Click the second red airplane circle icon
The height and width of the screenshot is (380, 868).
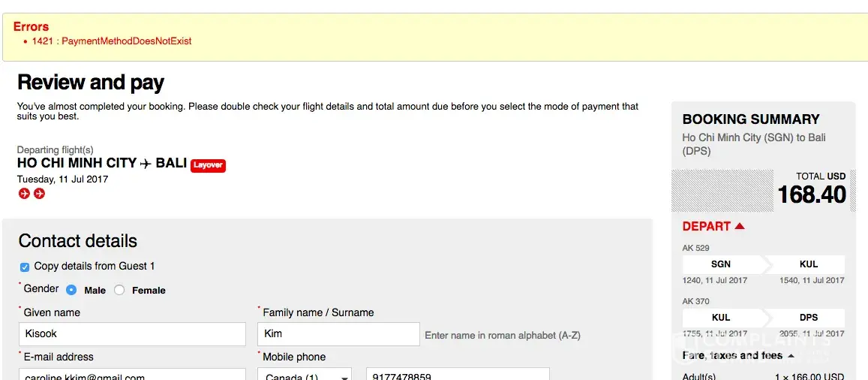pos(39,194)
